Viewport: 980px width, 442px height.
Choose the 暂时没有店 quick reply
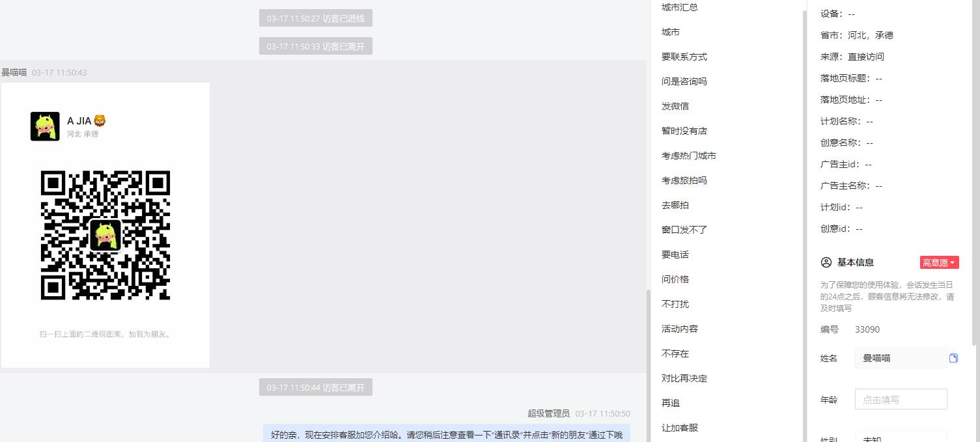tap(684, 131)
